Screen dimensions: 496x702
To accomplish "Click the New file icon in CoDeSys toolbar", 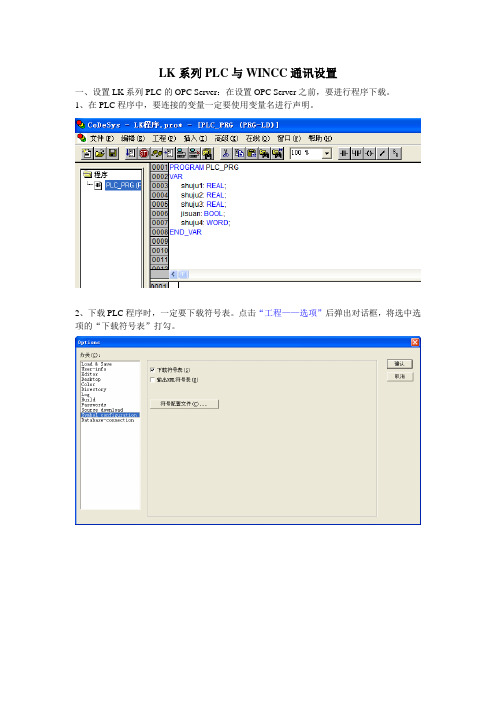I will [x=87, y=154].
